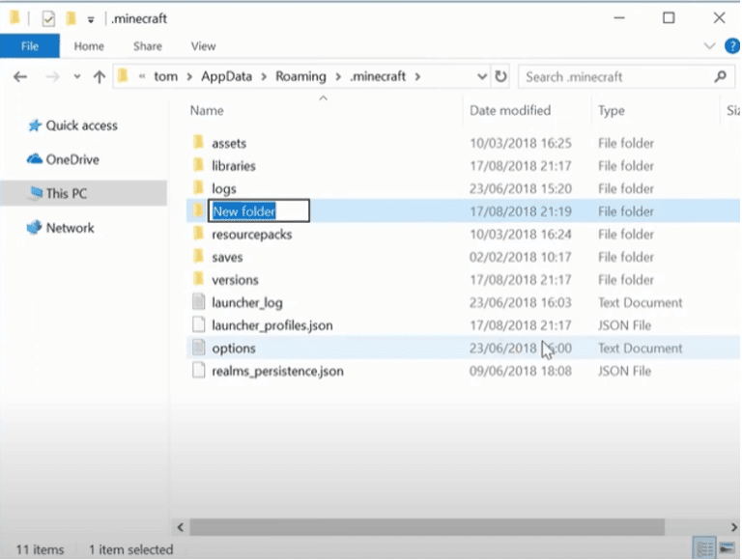Sort files by Date modified column

510,111
